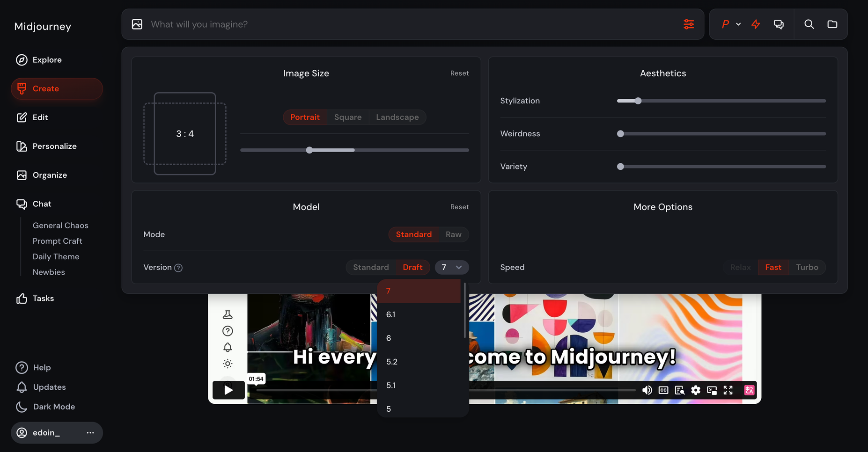Select Fast speed option
This screenshot has height=452, width=868.
(773, 267)
